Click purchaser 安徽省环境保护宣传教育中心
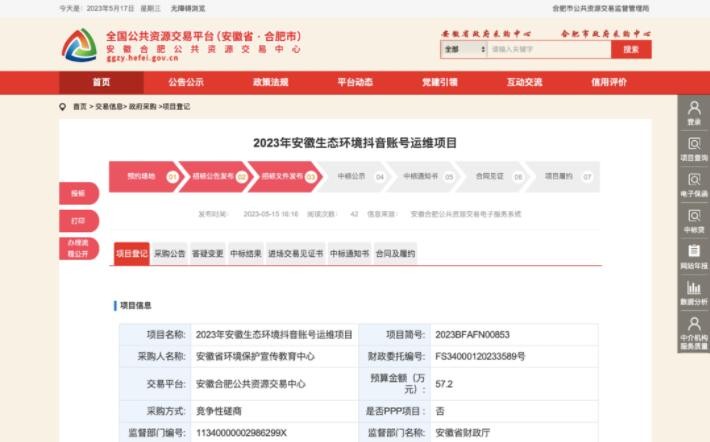The width and height of the screenshot is (710, 442). coord(255,356)
